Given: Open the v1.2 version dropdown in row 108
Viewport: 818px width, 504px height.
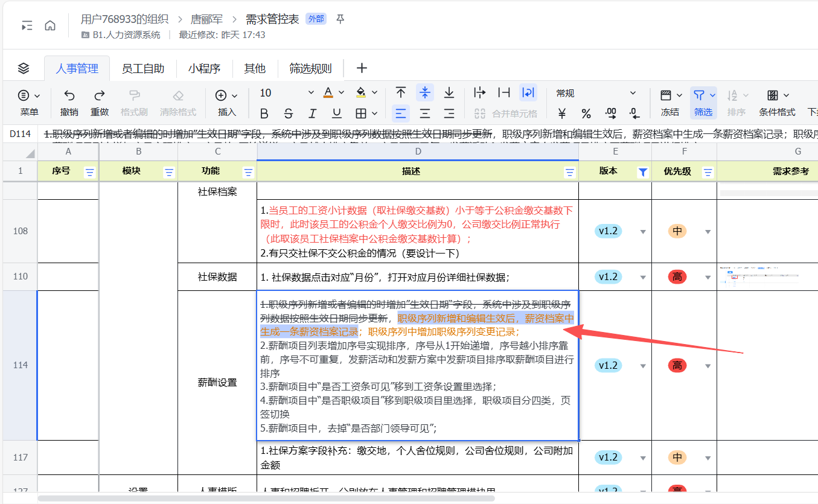Looking at the screenshot, I should click(x=643, y=232).
